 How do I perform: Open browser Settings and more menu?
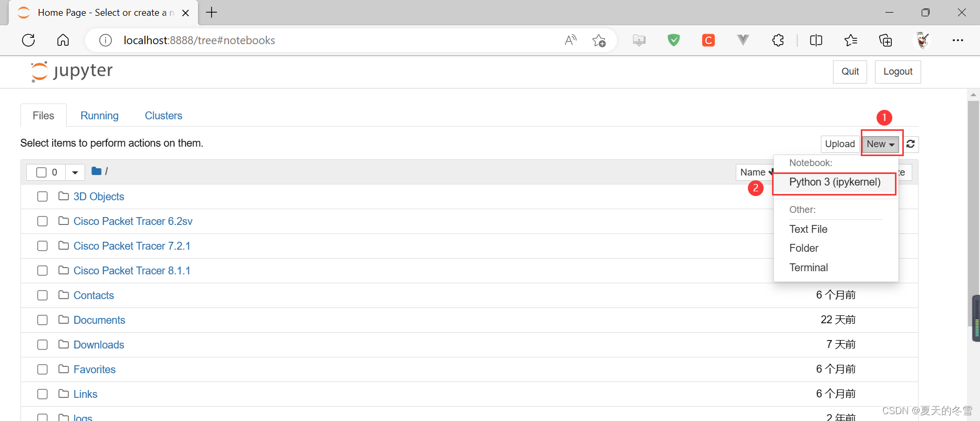(958, 40)
